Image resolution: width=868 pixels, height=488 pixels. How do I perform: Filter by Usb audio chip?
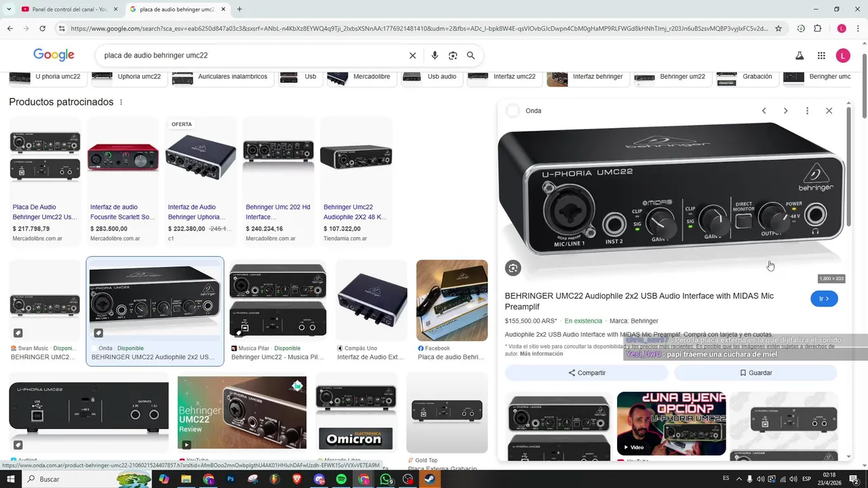coord(431,77)
